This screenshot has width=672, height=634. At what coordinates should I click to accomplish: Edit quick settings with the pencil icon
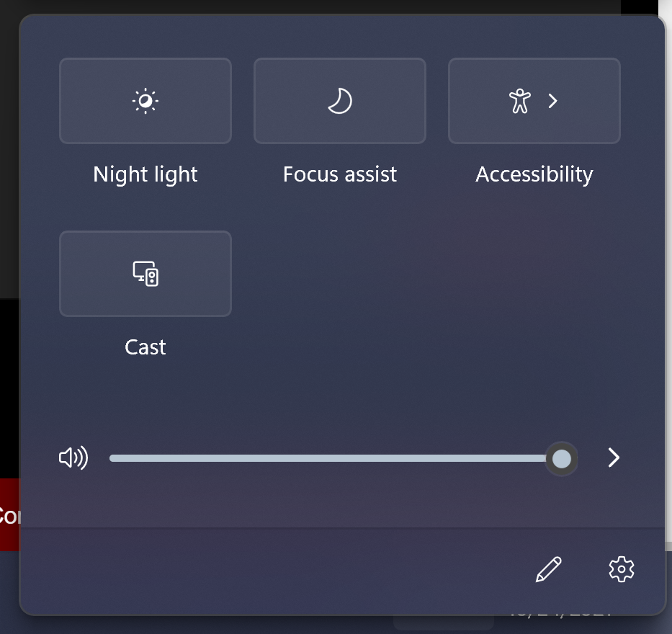[x=549, y=569]
